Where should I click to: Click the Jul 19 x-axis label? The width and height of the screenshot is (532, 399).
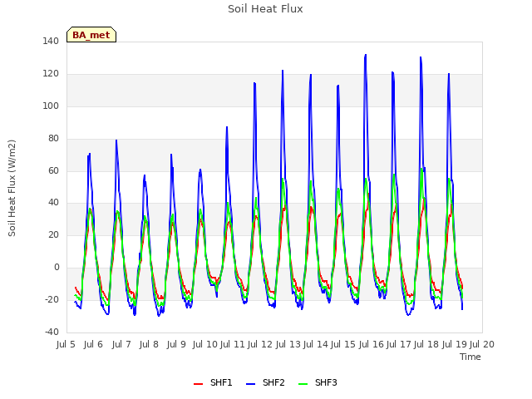pos(454,344)
